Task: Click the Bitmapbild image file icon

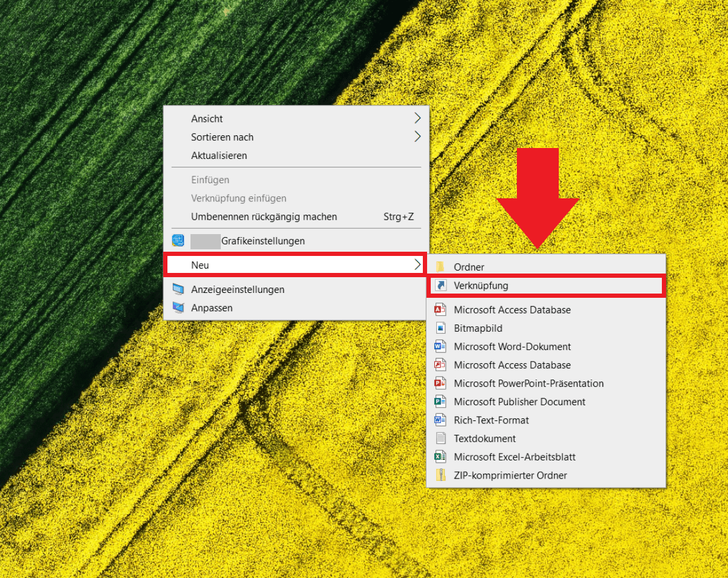Action: click(x=440, y=328)
